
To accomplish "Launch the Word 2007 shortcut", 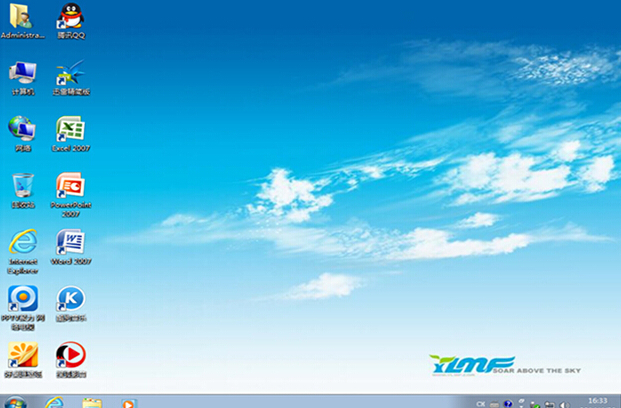I will pyautogui.click(x=70, y=247).
